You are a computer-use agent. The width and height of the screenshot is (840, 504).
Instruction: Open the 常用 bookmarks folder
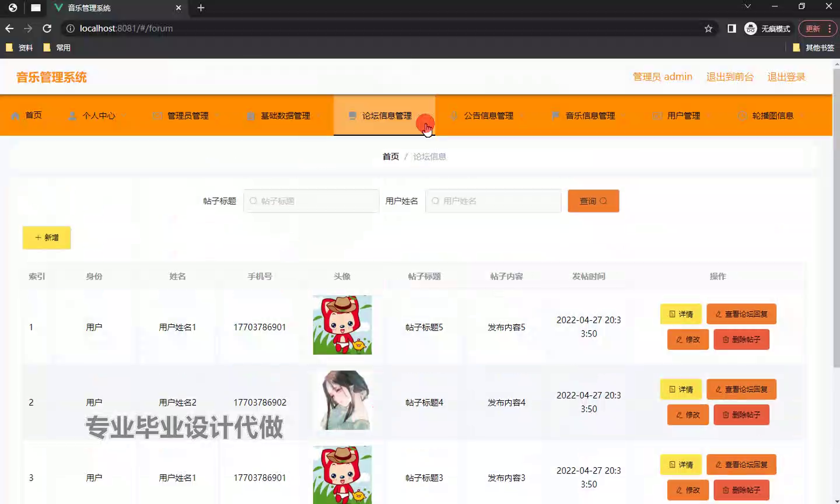tap(57, 48)
